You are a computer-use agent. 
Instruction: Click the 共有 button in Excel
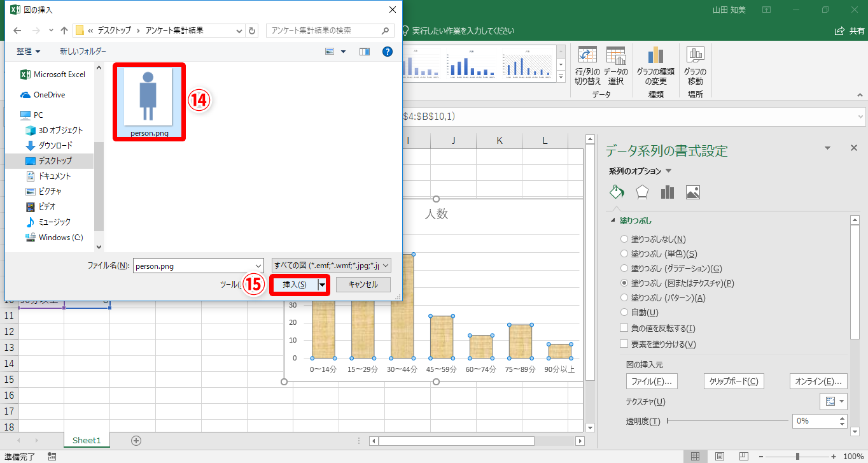pyautogui.click(x=849, y=31)
